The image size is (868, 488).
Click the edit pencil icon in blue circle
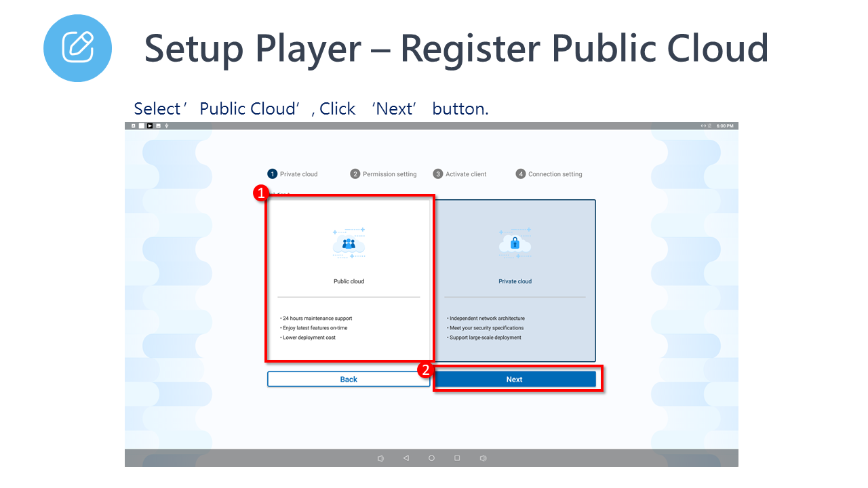(77, 47)
